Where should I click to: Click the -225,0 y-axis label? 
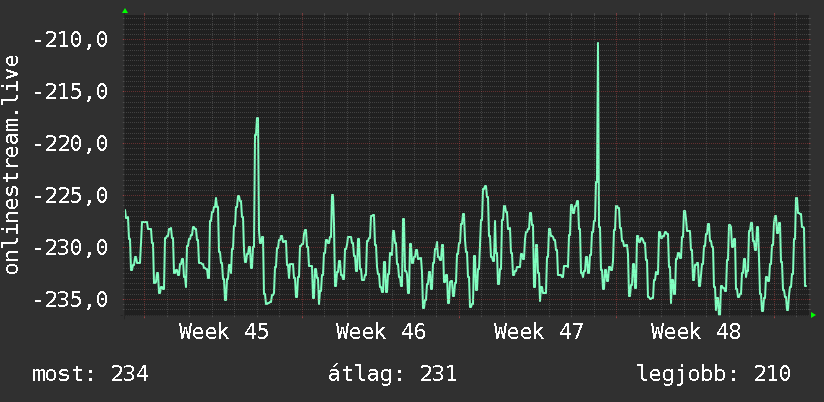[70, 196]
